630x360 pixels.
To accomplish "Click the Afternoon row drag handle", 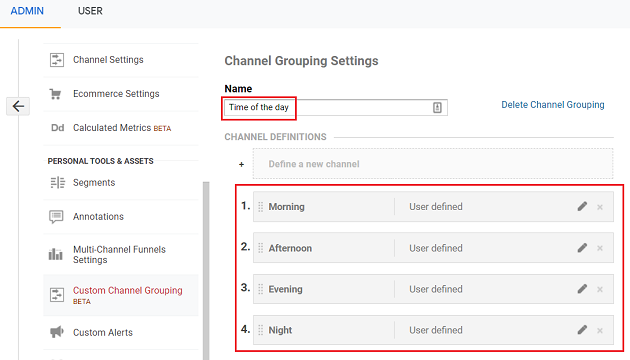I will (x=261, y=248).
